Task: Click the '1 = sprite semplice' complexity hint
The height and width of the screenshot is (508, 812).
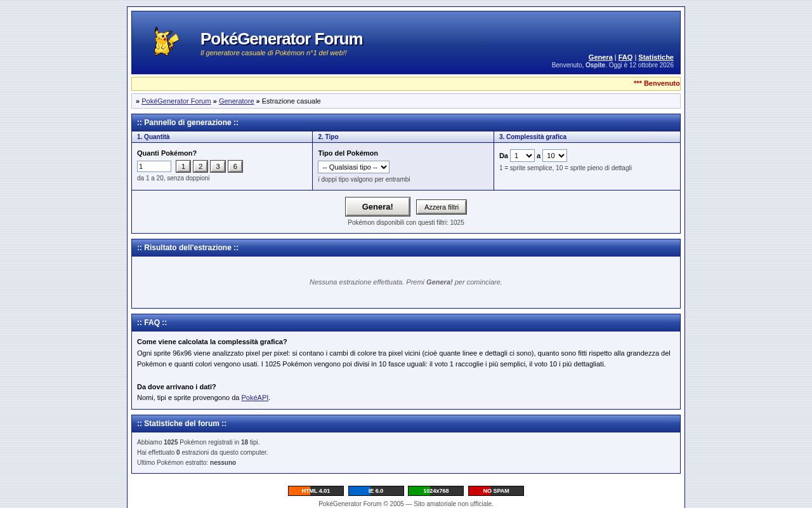Action: (x=565, y=168)
